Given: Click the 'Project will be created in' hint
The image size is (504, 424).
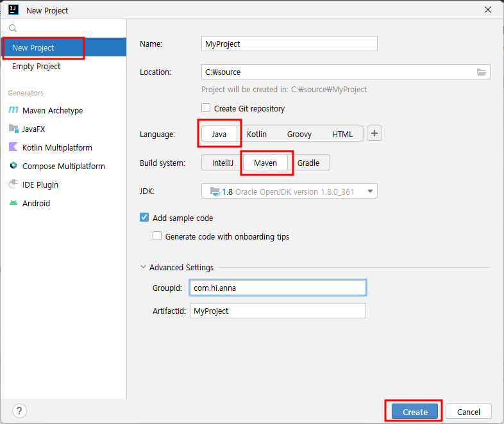Looking at the screenshot, I should pos(284,89).
